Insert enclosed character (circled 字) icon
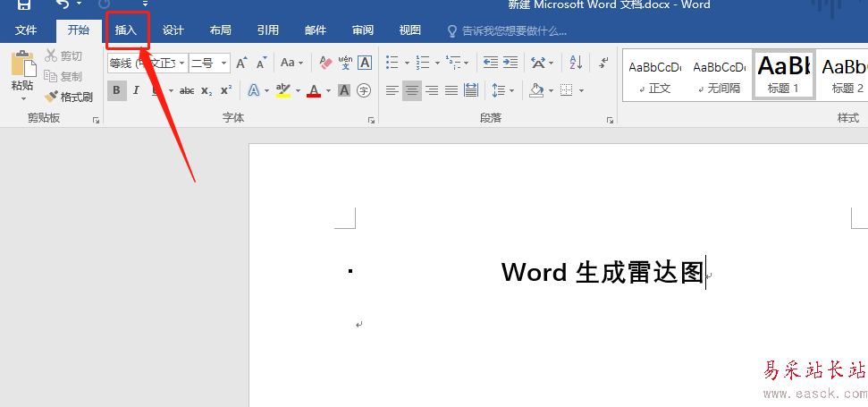Screen dimensions: 868x407 coord(364,89)
